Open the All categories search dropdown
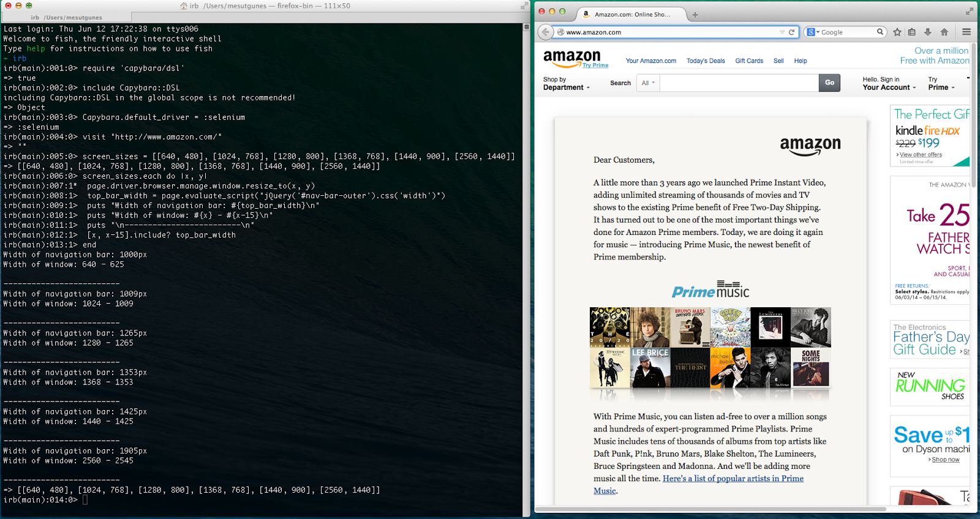The height and width of the screenshot is (519, 980). (x=648, y=83)
